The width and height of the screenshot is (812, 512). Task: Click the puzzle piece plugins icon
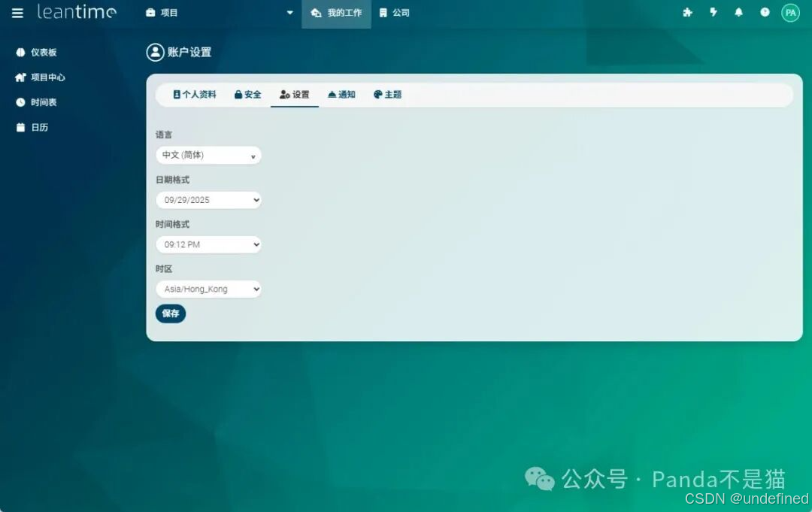[x=688, y=13]
